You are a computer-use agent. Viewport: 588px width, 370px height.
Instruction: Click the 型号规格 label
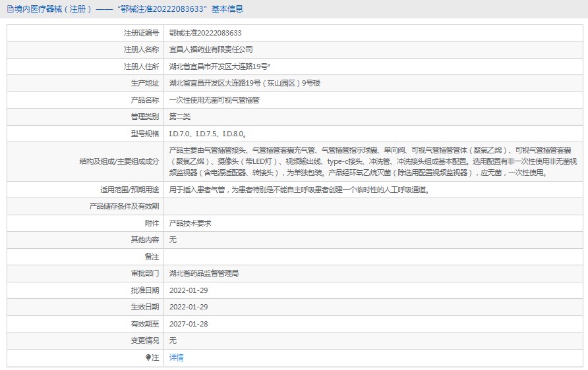(x=145, y=134)
